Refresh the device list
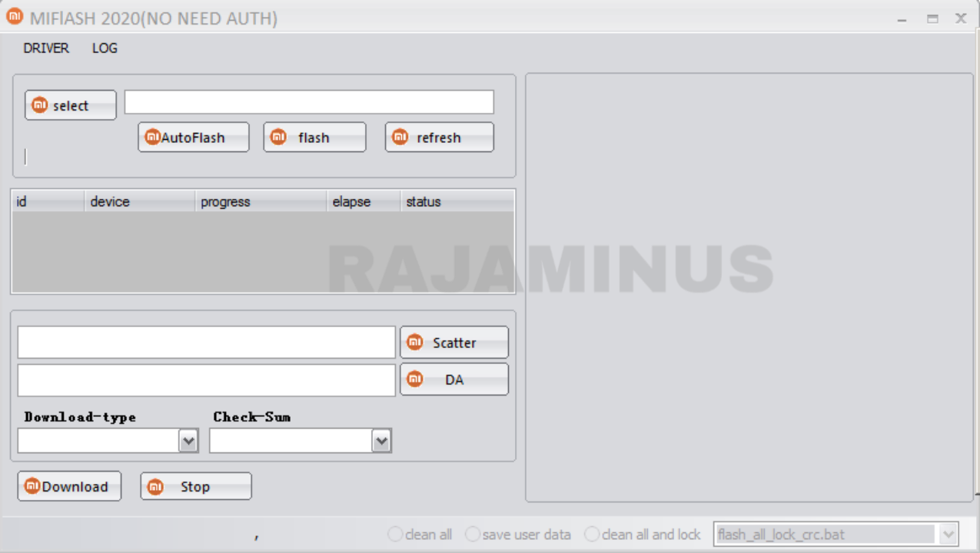Viewport: 980px width, 553px height. point(440,137)
